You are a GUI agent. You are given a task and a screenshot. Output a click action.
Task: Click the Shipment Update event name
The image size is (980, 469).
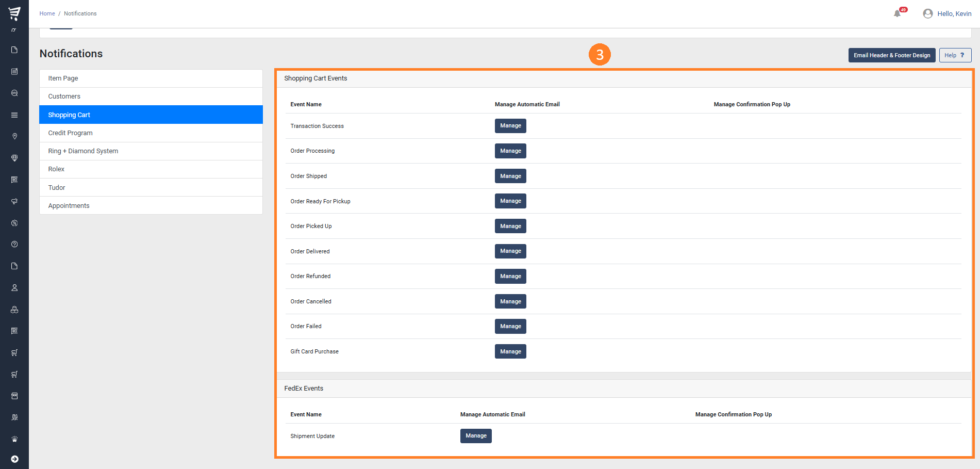point(312,436)
